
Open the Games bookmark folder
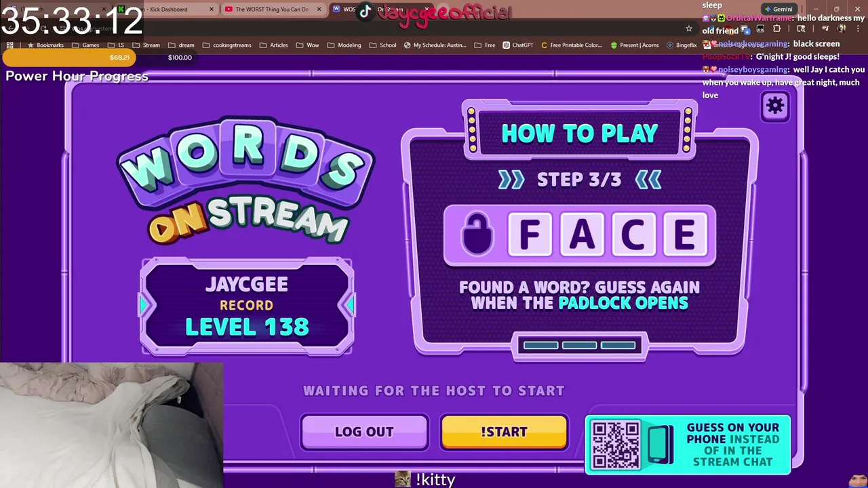pos(85,45)
